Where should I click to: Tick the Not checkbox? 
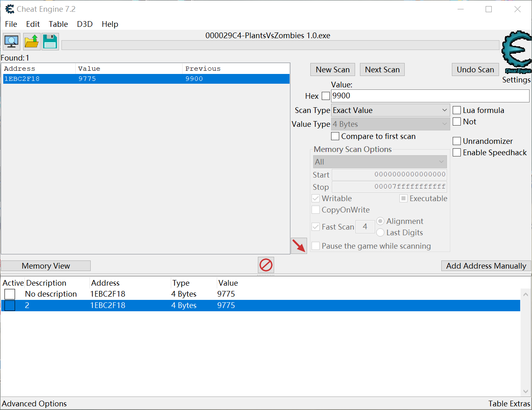[x=457, y=121]
